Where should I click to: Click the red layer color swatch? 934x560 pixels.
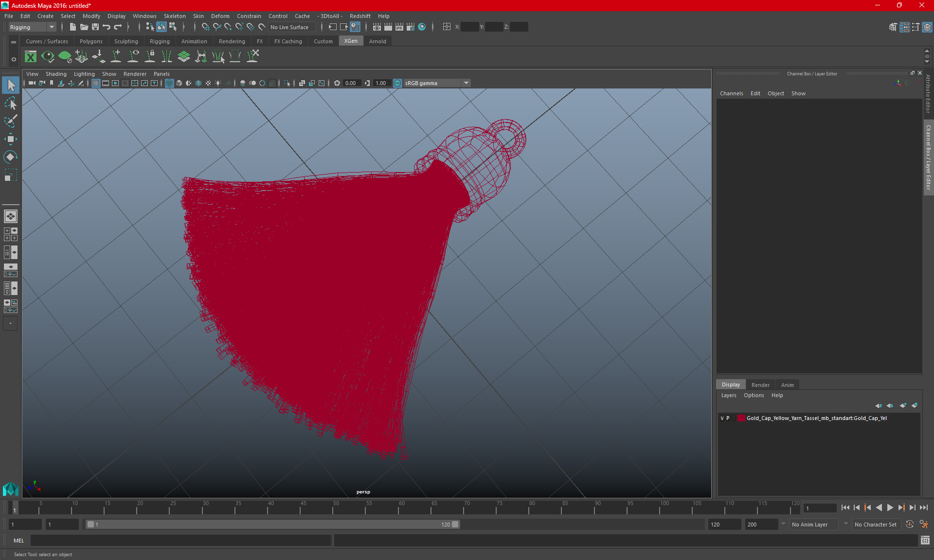741,418
